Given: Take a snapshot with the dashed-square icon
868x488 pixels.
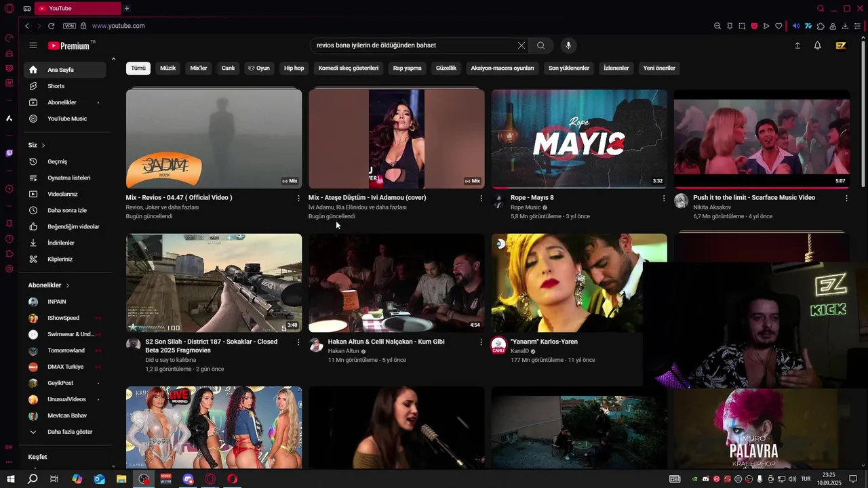Looking at the screenshot, I should point(742,26).
